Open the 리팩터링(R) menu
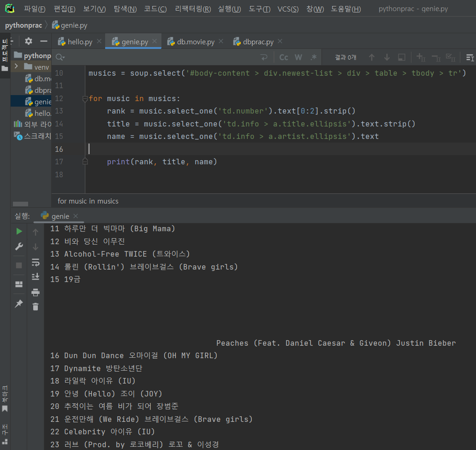 [x=193, y=9]
